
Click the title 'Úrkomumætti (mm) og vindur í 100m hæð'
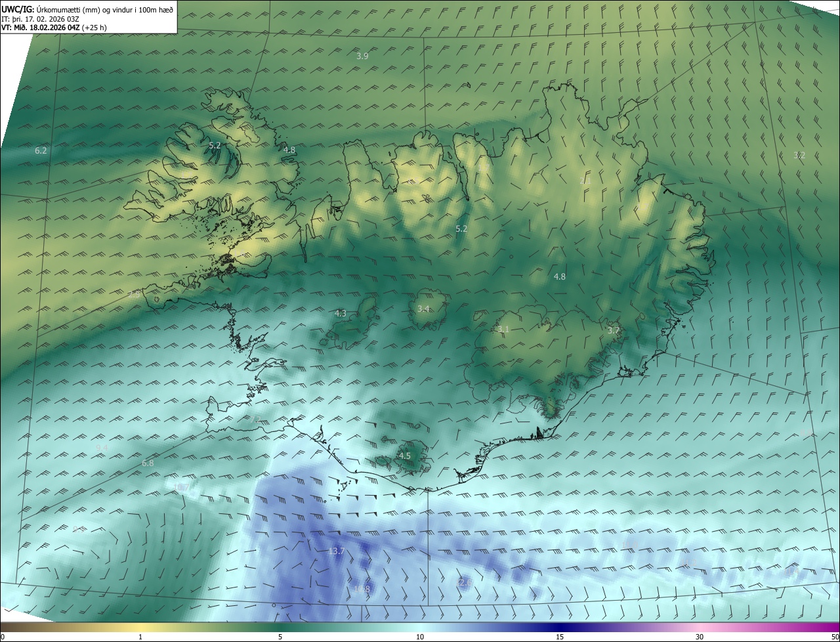coord(104,9)
